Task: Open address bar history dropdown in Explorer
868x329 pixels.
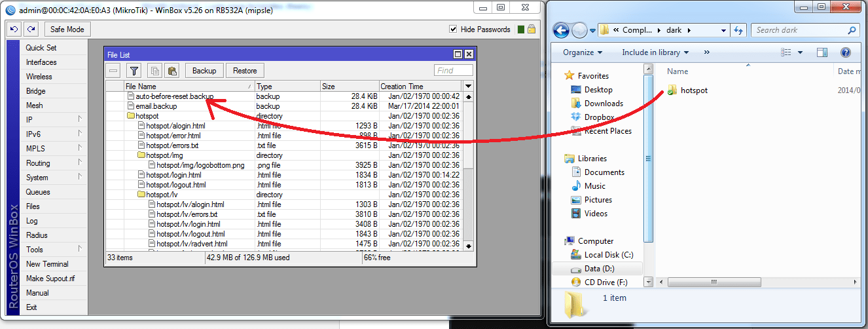Action: [723, 30]
